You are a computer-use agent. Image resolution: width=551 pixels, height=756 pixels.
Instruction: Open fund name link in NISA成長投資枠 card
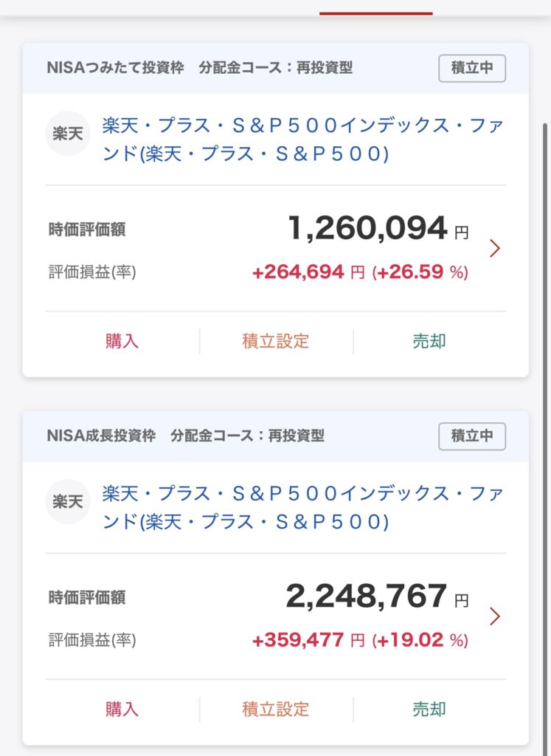(x=302, y=508)
